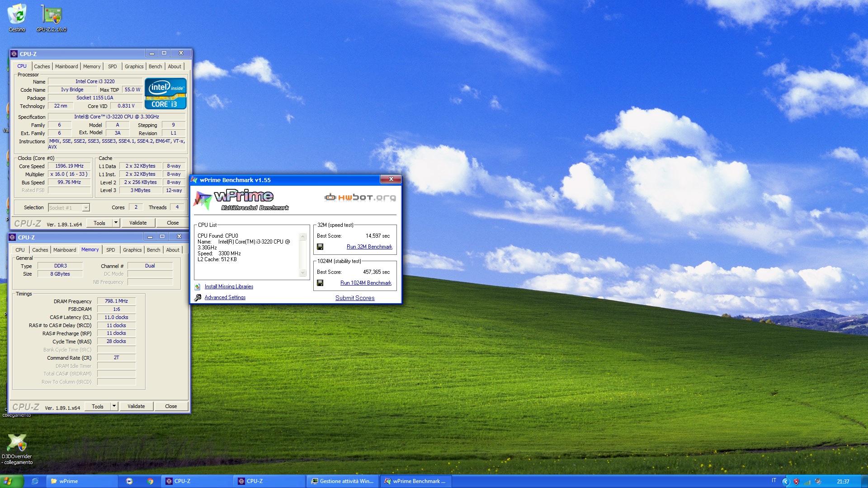Click the network signal tray icon
Image resolution: width=868 pixels, height=488 pixels.
pyautogui.click(x=807, y=482)
